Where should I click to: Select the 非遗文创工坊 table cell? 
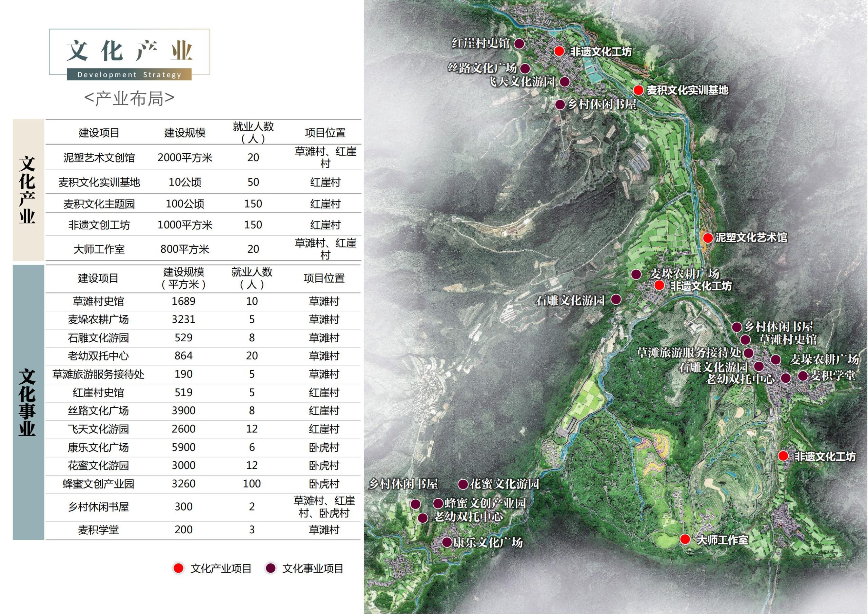(99, 225)
